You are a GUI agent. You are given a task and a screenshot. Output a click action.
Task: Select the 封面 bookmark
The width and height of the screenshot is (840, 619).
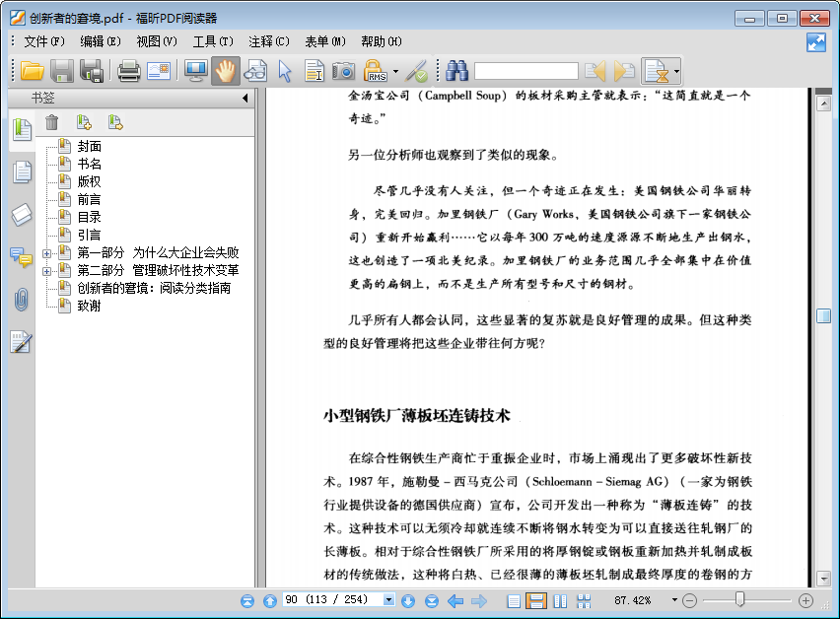tap(89, 146)
